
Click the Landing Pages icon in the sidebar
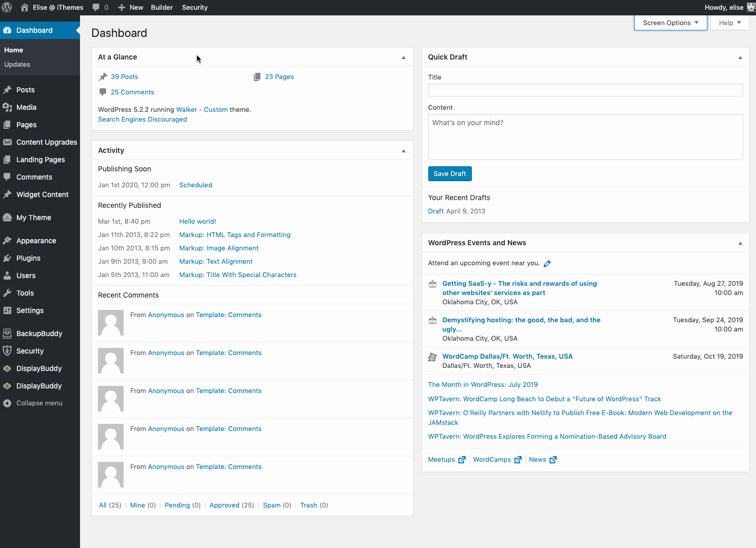tap(7, 160)
